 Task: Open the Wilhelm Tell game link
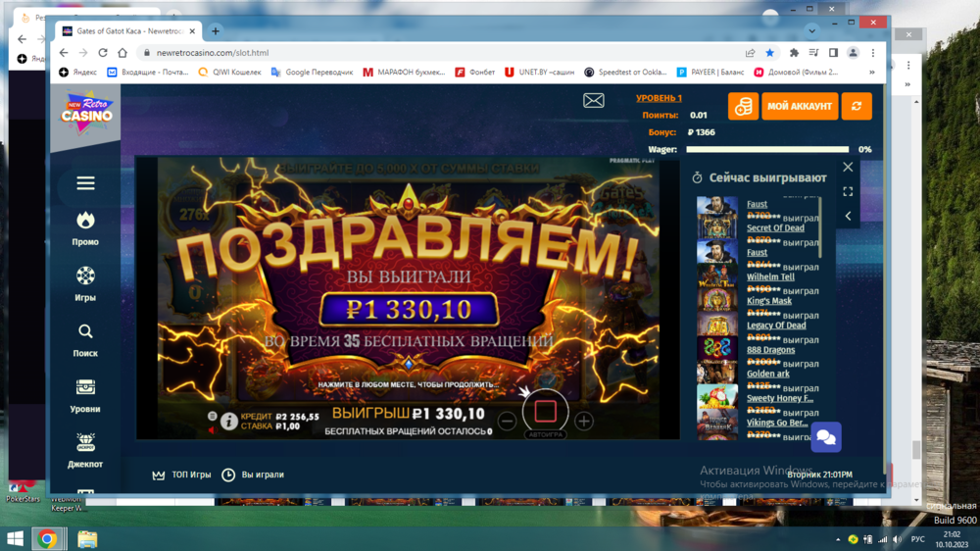click(x=770, y=277)
